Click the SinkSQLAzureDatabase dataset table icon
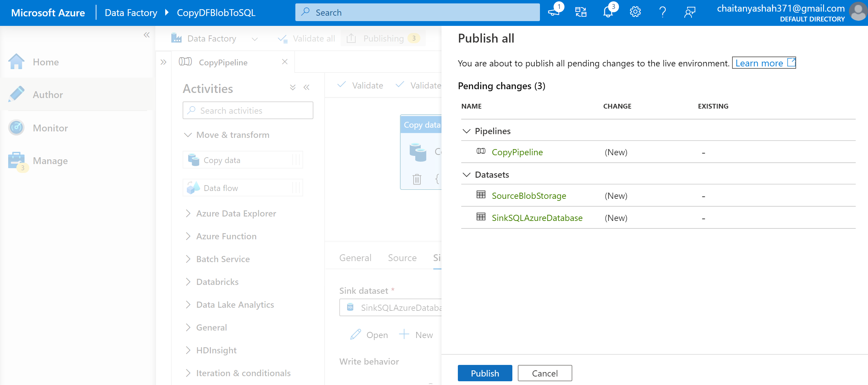The image size is (868, 385). pyautogui.click(x=481, y=216)
